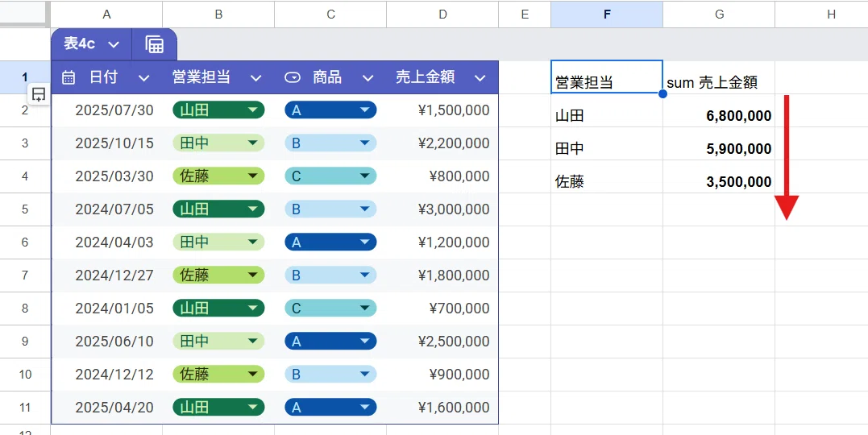Open the 表4c table name dropdown
This screenshot has width=868, height=435.
(114, 45)
